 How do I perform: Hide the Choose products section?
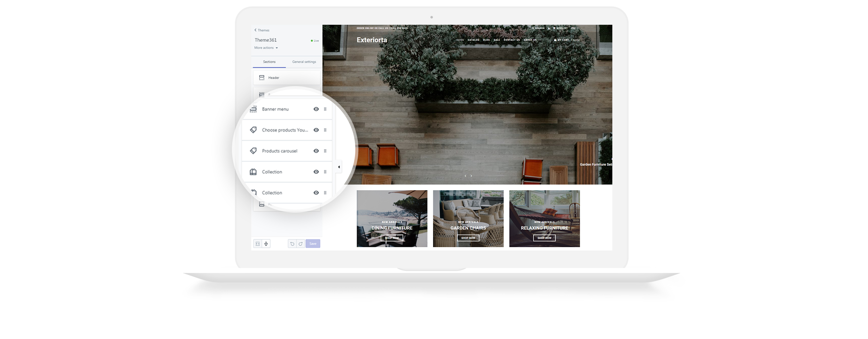(x=316, y=130)
